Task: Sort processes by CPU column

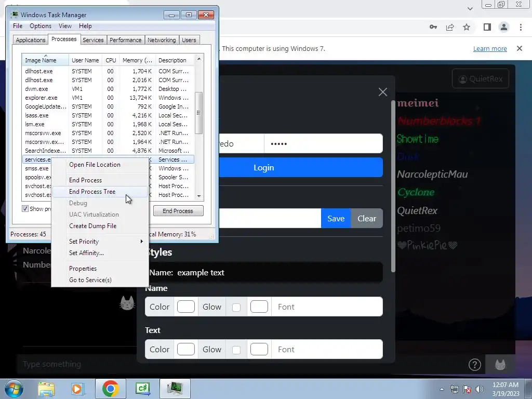Action: tap(111, 60)
